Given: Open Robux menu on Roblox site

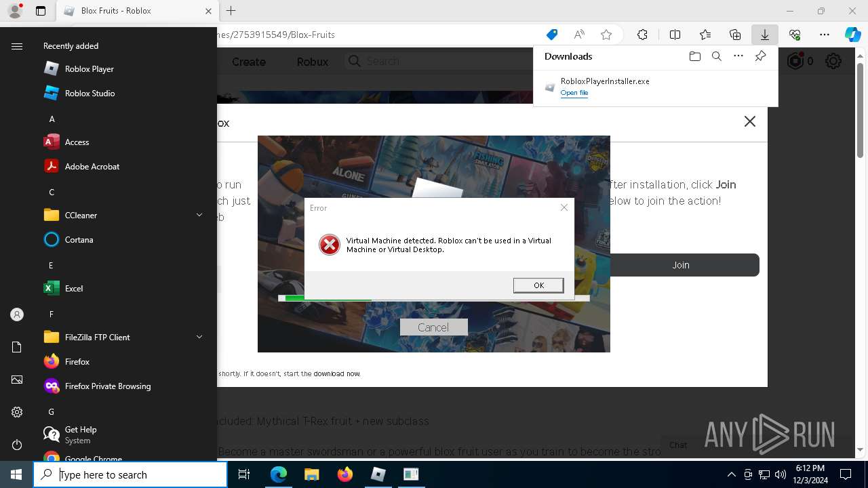Looking at the screenshot, I should [x=313, y=62].
